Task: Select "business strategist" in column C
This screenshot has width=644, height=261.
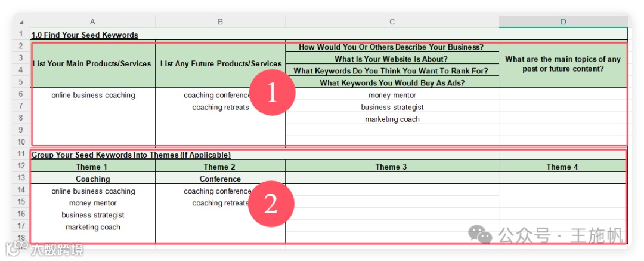Action: [392, 108]
